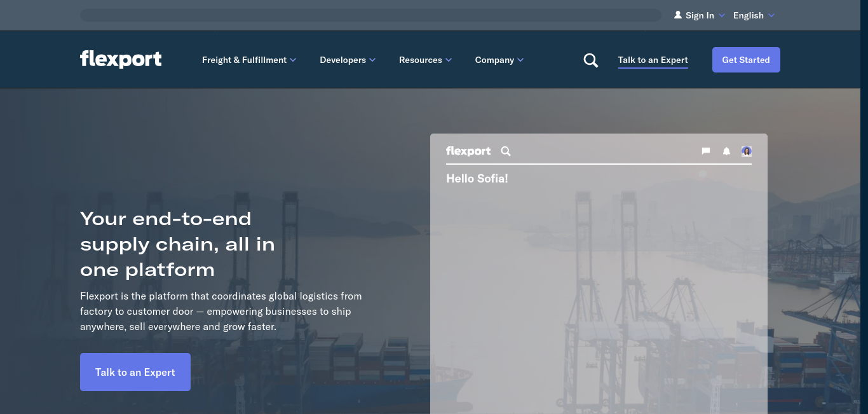Click the 'Your end-to-end supply chain' headline
This screenshot has height=414, width=868.
[x=178, y=244]
